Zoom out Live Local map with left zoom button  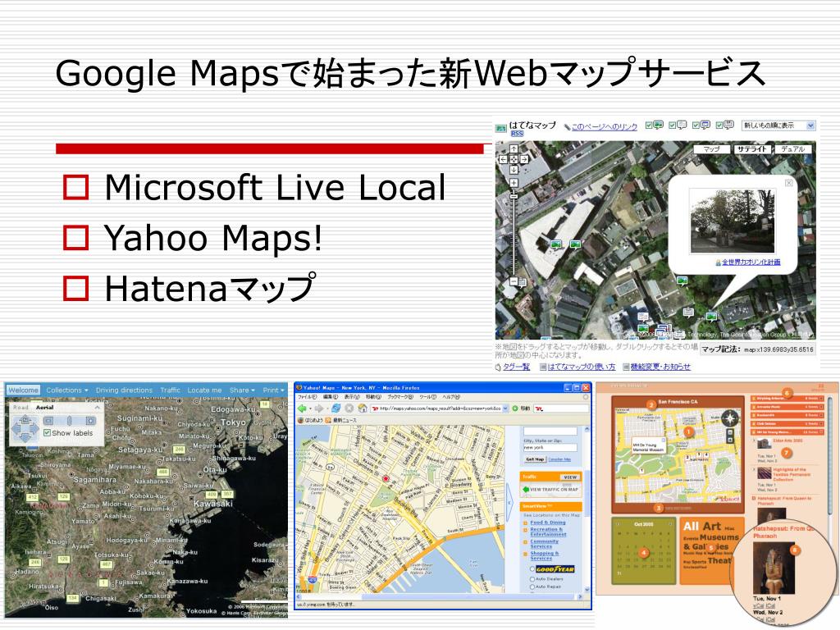tap(48, 421)
